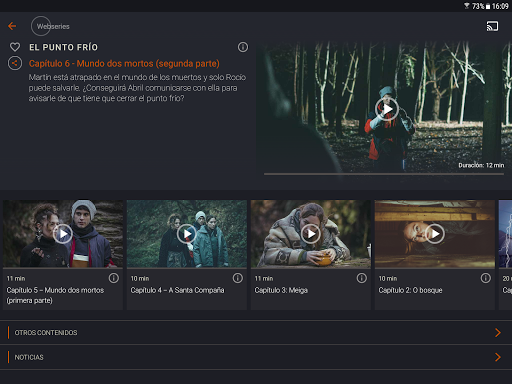Toggle favorite heart for El Punto Frío
The height and width of the screenshot is (384, 512).
[x=15, y=47]
